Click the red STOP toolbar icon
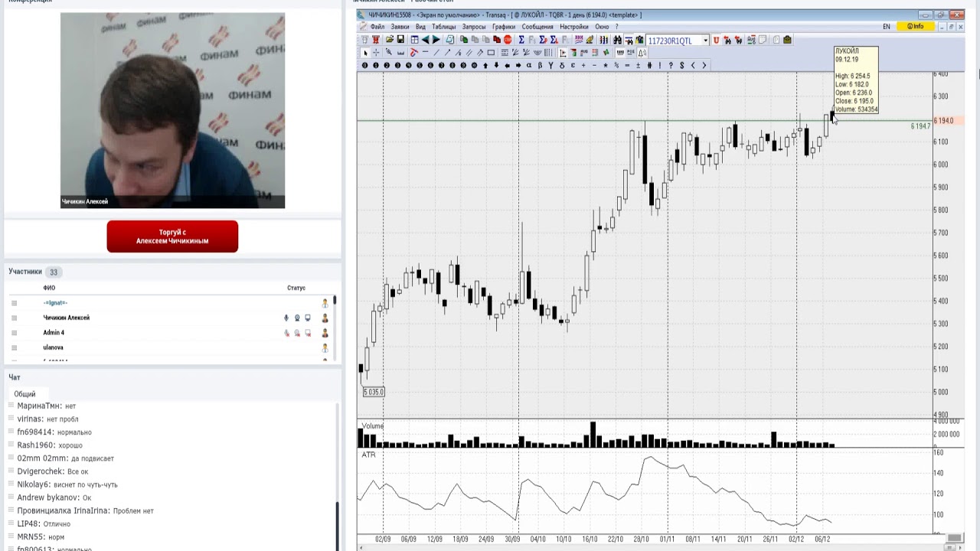This screenshot has width=980, height=551. click(508, 40)
